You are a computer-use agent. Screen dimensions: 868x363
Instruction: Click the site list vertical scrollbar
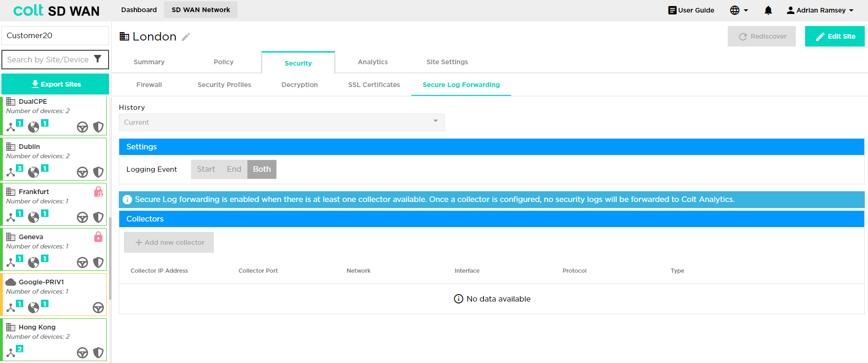(110, 258)
